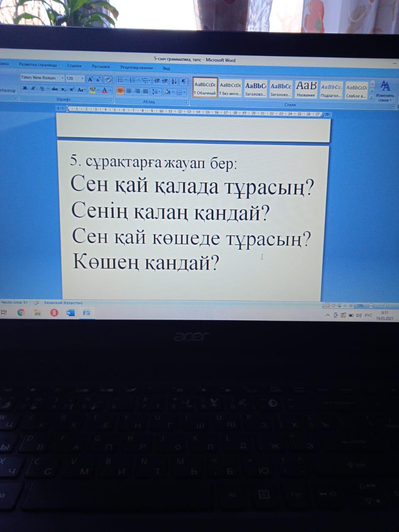Open Yandex browser from the taskbar
This screenshot has width=399, height=532.
54,313
